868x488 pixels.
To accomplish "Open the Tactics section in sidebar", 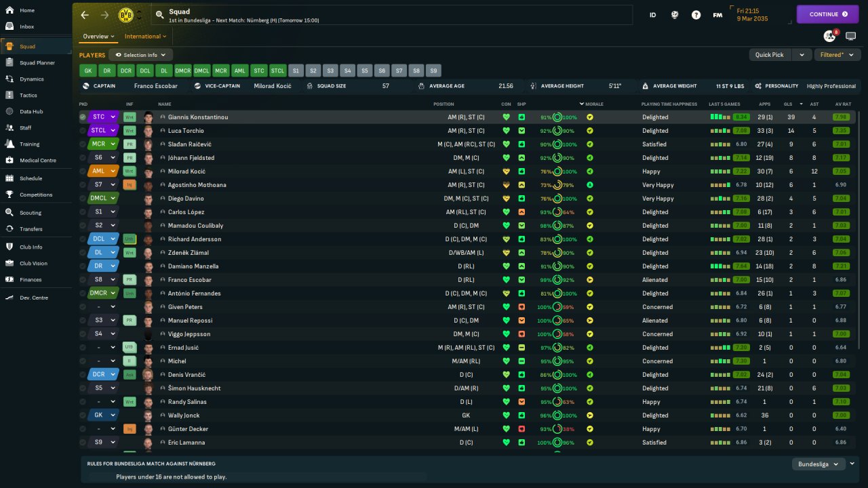I will (x=28, y=96).
